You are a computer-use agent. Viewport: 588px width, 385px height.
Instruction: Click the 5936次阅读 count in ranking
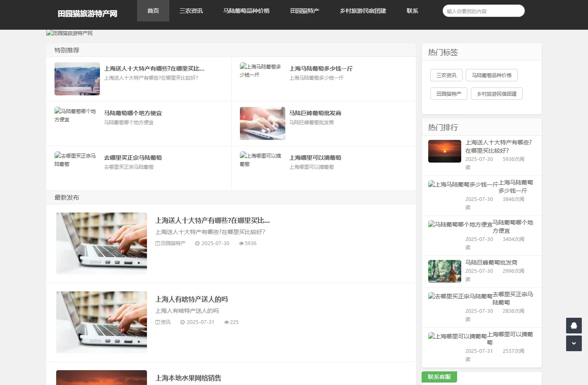coord(495,163)
